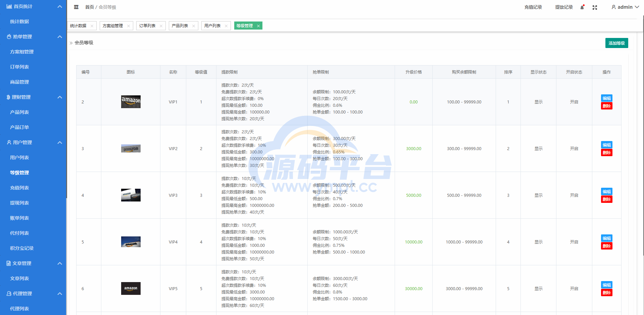This screenshot has height=315, width=644.
Task: Close the 统计数据 tab
Action: (92, 26)
